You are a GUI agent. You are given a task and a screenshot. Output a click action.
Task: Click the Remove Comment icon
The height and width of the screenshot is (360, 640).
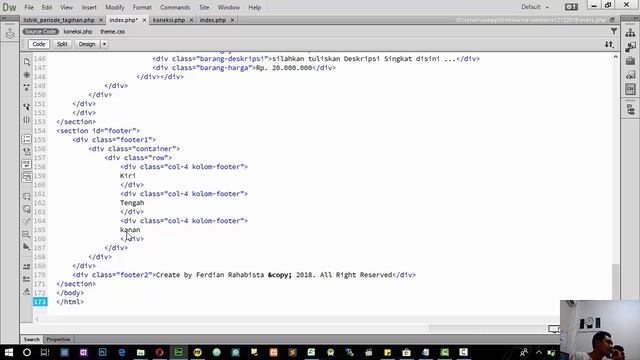(27, 209)
